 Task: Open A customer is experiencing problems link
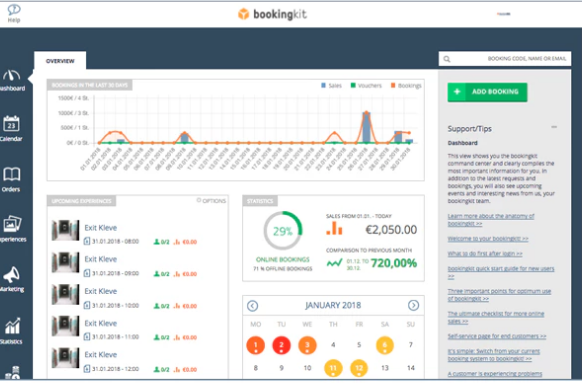click(495, 373)
